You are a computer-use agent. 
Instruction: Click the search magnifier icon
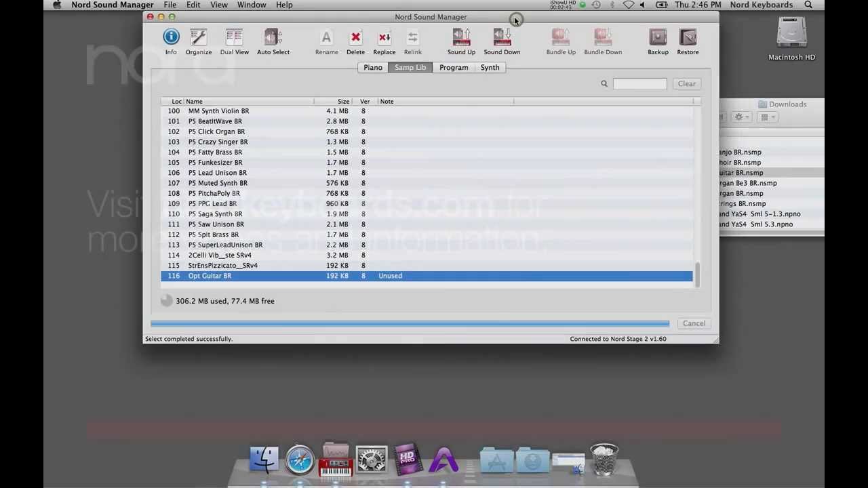[604, 83]
